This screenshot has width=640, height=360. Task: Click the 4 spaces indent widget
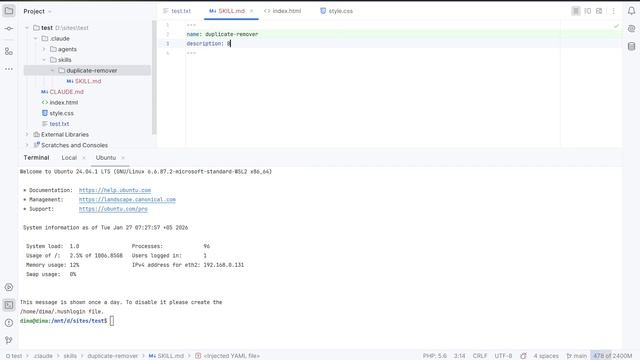coord(546,356)
